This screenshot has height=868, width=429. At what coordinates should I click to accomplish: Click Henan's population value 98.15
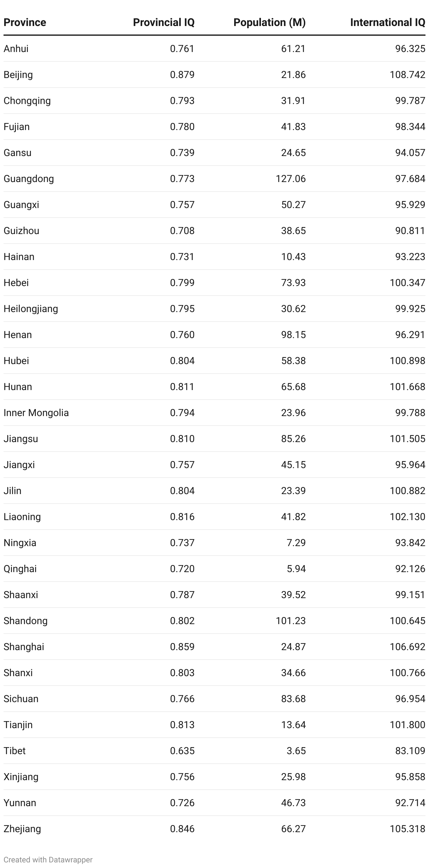point(293,335)
